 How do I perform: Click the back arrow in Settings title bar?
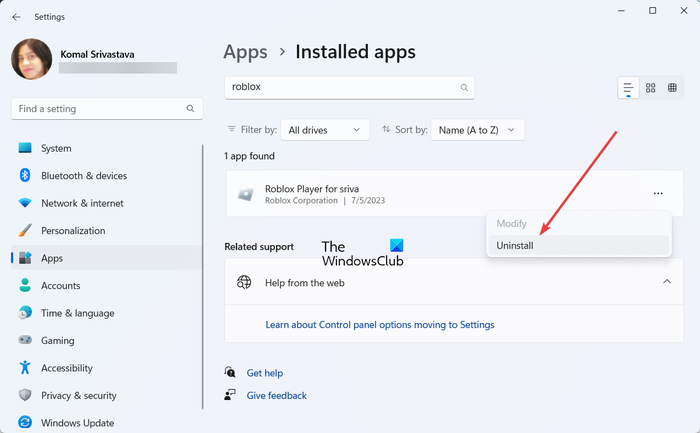(16, 15)
